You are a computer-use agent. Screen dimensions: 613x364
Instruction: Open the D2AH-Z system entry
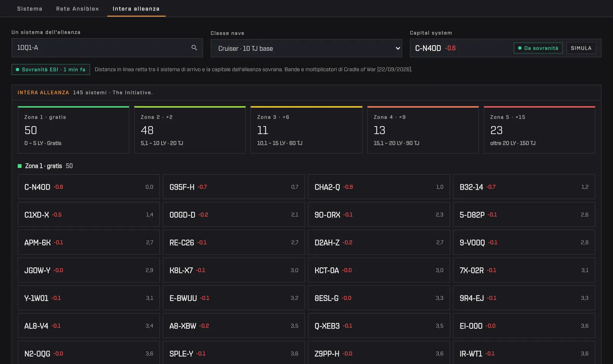tap(379, 242)
